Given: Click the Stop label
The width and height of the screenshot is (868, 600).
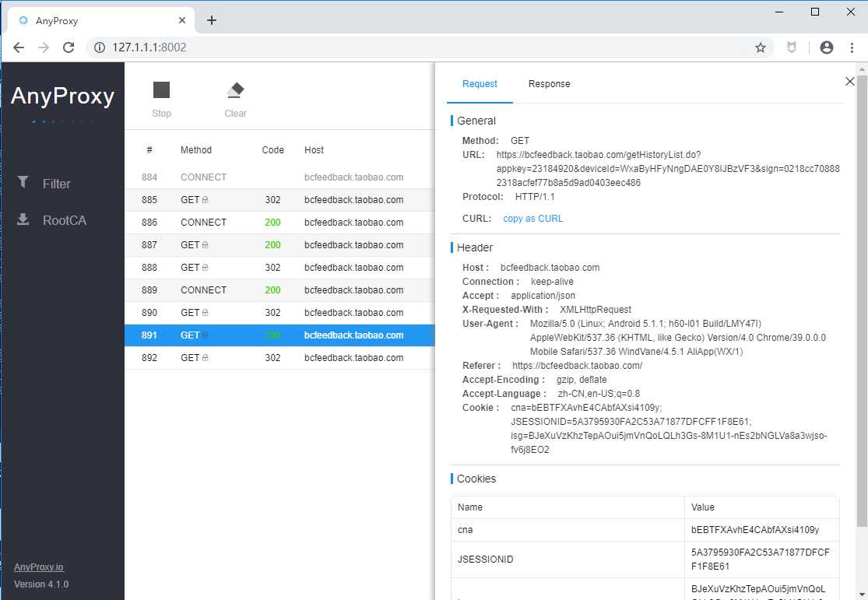Looking at the screenshot, I should 161,113.
